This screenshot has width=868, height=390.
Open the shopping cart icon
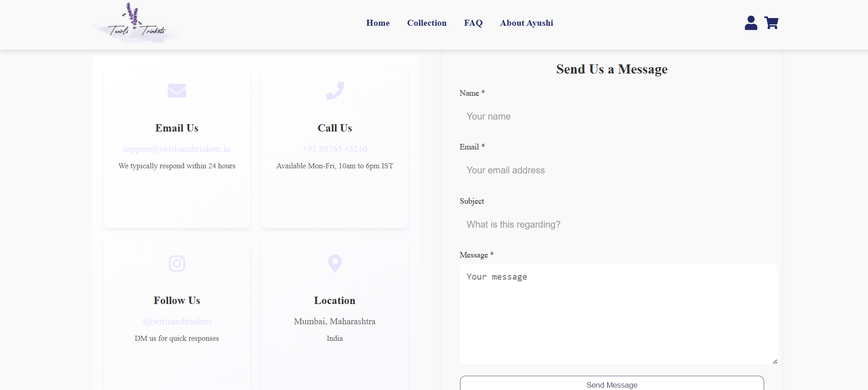[x=771, y=23]
